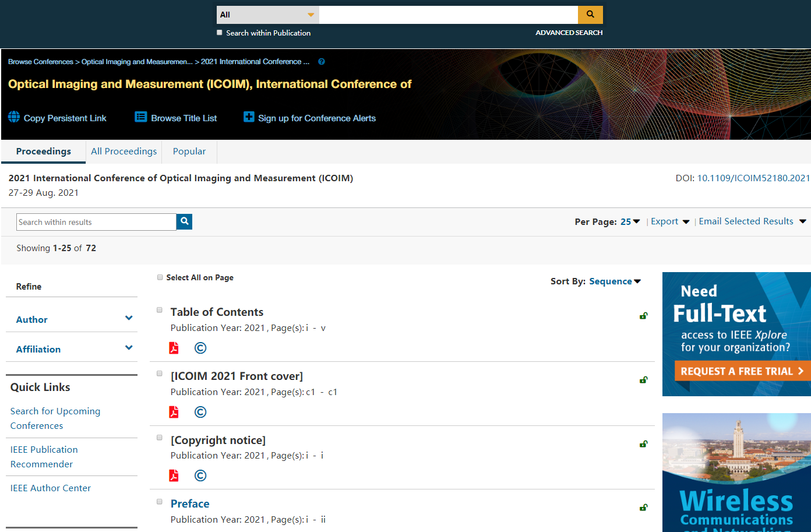Click copyright icon under ICOIM 2021 Front cover
Viewport: 811px width, 532px height.
(200, 412)
